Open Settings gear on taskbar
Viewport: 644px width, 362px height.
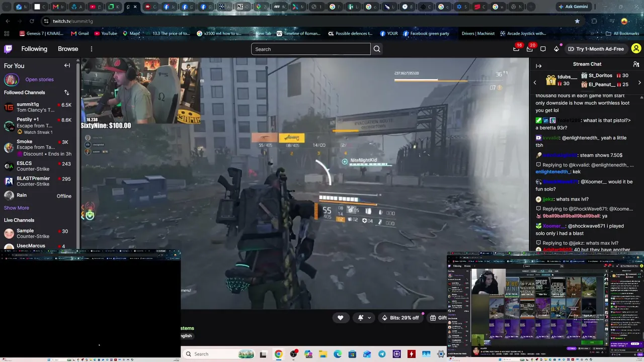coord(441,354)
